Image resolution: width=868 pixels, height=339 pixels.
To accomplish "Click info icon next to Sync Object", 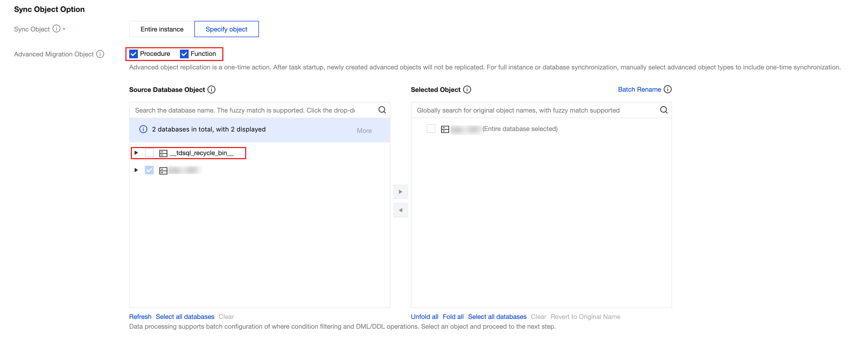I will [57, 29].
